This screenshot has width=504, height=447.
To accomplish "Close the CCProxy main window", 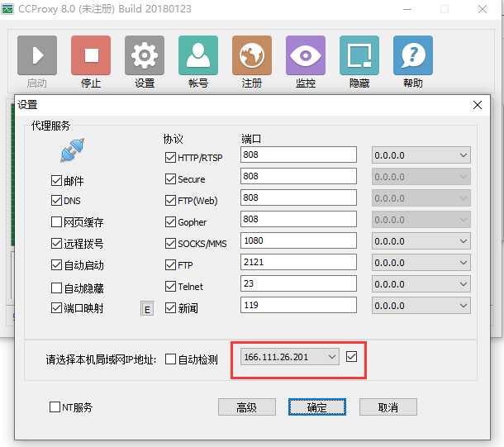I will tap(483, 9).
